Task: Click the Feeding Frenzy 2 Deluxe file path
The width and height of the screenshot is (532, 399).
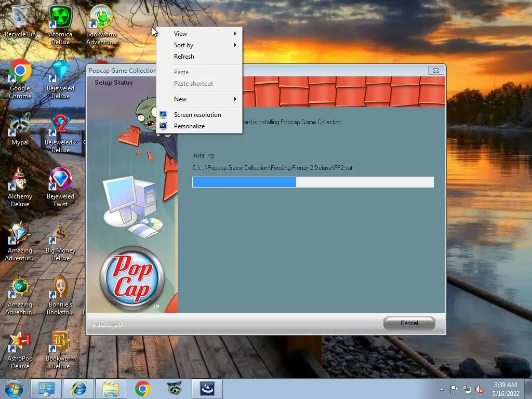Action: pyautogui.click(x=272, y=168)
